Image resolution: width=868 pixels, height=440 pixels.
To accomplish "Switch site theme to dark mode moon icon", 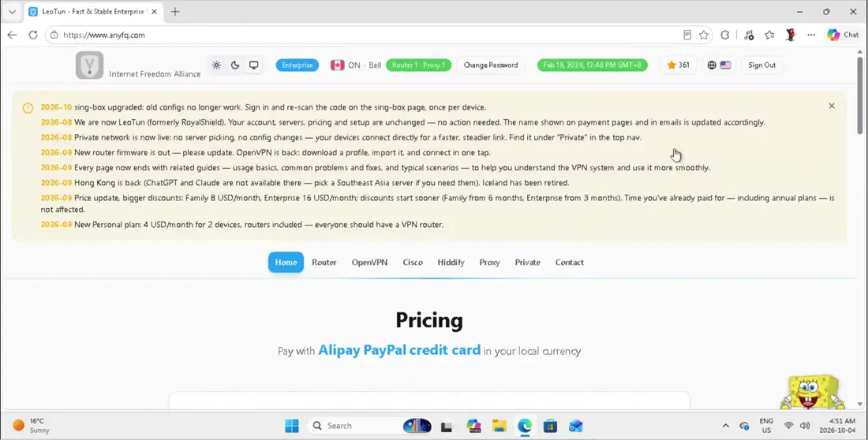I will coord(235,65).
